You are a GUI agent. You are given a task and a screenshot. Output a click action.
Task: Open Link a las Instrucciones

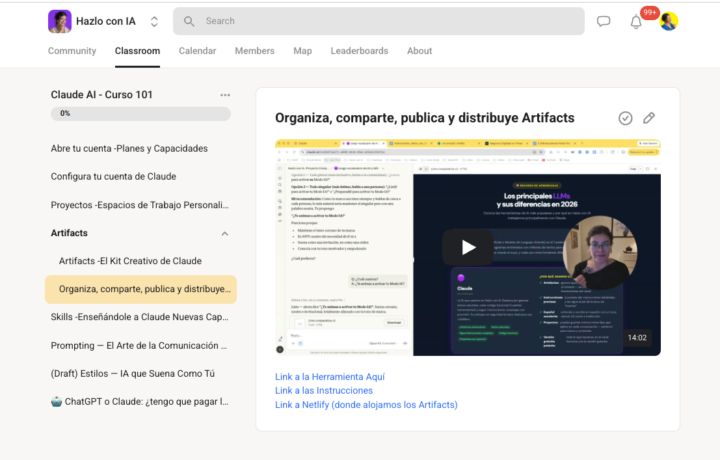click(324, 390)
